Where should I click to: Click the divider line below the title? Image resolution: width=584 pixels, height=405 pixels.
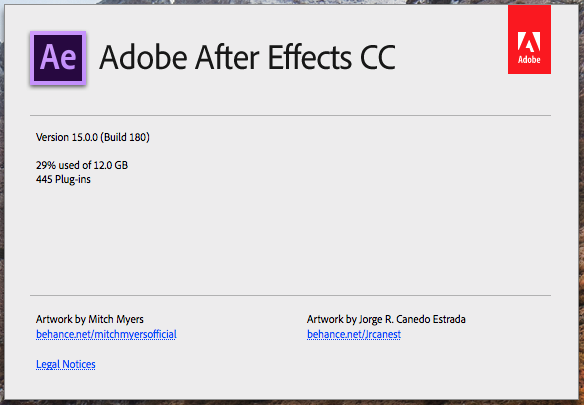[291, 116]
